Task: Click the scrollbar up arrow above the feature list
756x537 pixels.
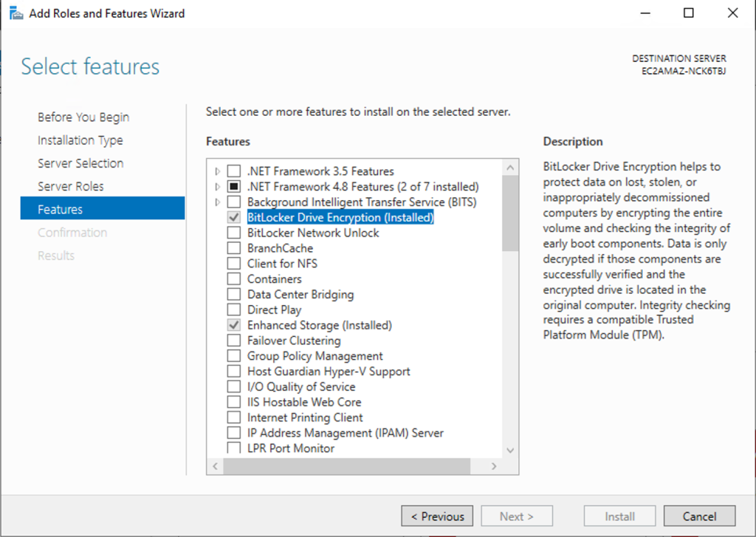Action: coord(510,166)
